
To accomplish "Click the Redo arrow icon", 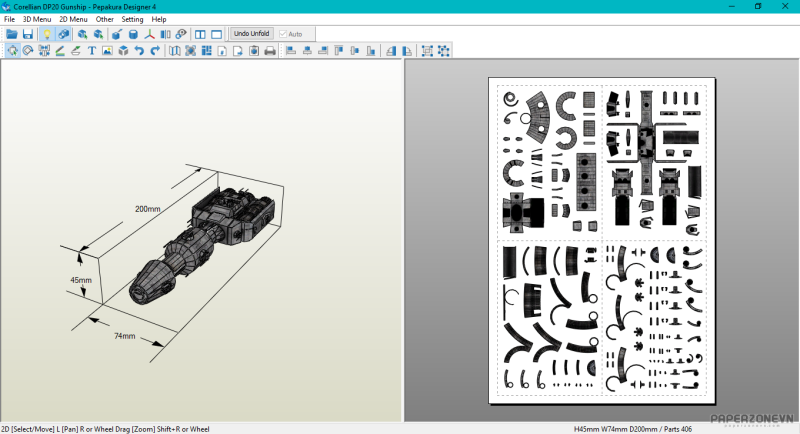I will point(155,51).
